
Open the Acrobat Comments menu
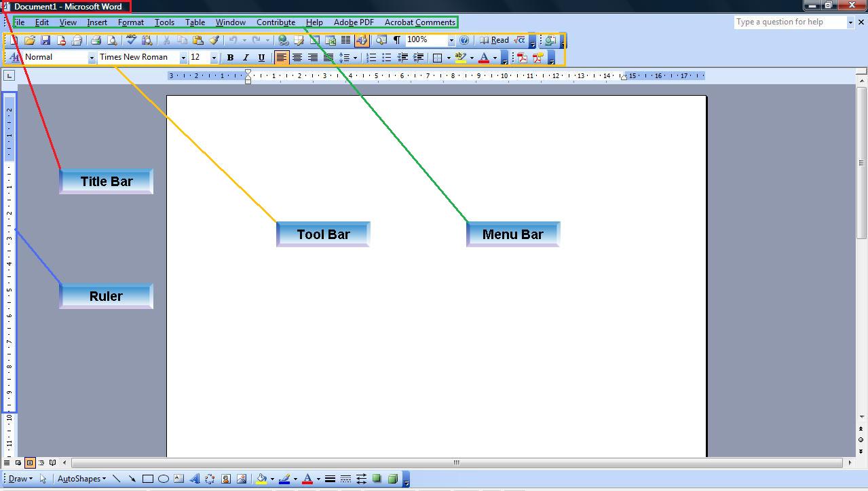point(420,22)
